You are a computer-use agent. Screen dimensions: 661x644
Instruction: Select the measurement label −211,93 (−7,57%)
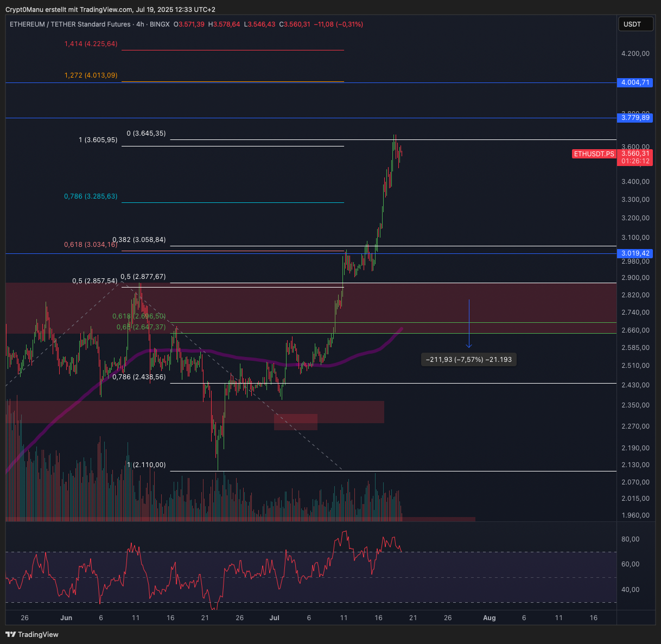[x=469, y=359]
